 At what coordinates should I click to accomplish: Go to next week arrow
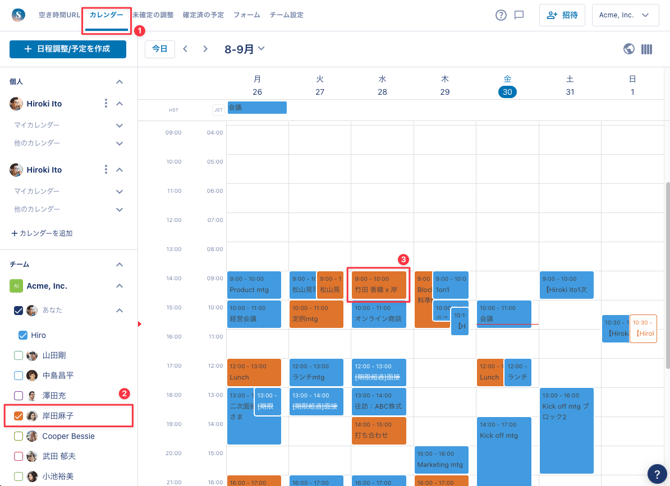coord(206,49)
